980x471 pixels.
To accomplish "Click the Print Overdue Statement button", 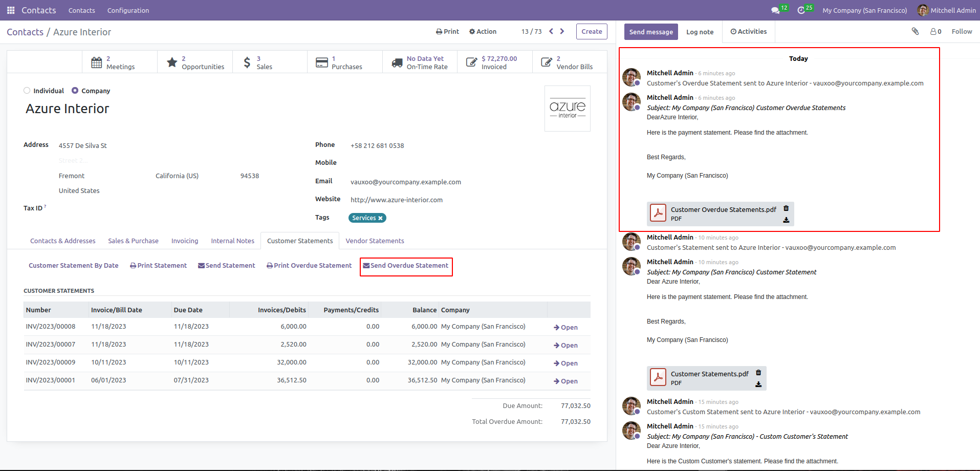I will [309, 265].
